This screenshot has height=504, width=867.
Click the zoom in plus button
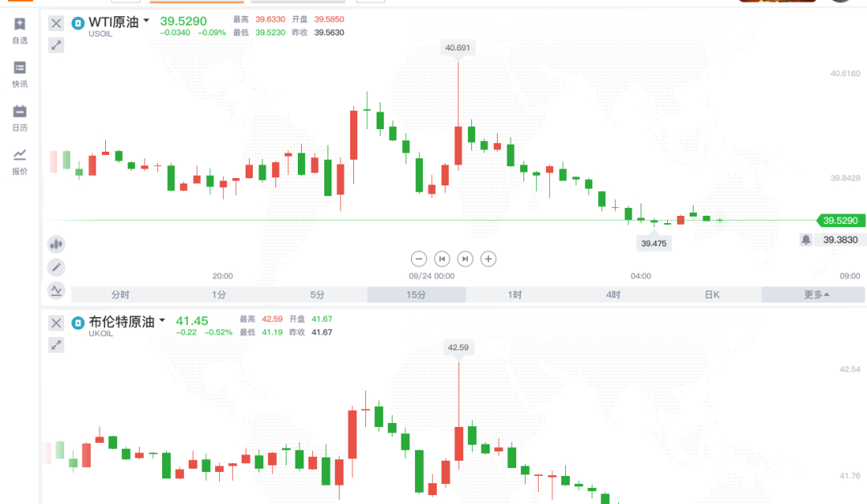click(488, 258)
